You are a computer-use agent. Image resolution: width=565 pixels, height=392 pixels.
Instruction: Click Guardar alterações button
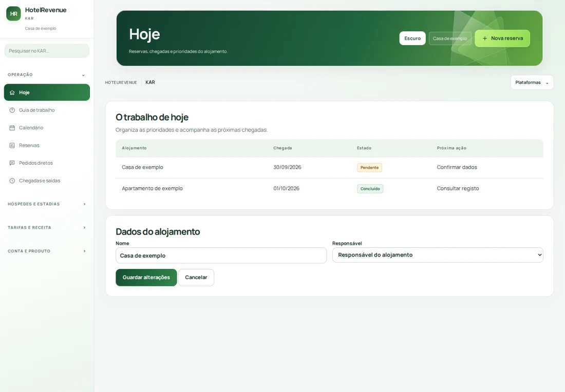tap(146, 278)
